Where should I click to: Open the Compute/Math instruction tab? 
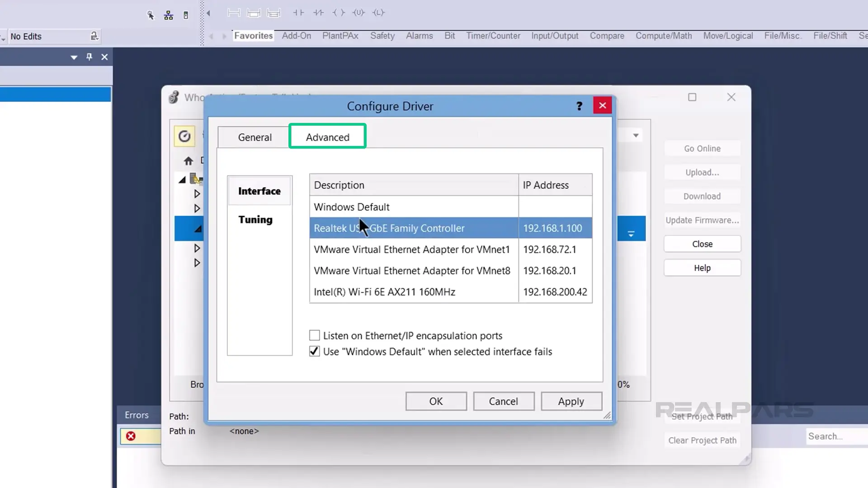pos(664,36)
